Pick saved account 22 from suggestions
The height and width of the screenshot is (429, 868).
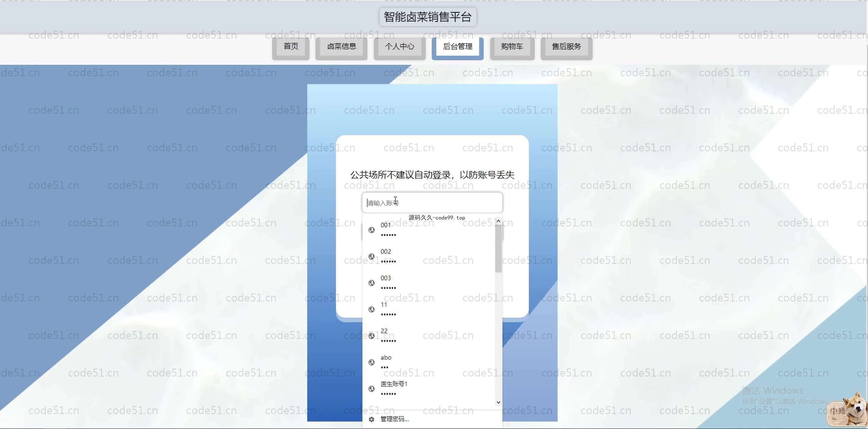coord(429,335)
